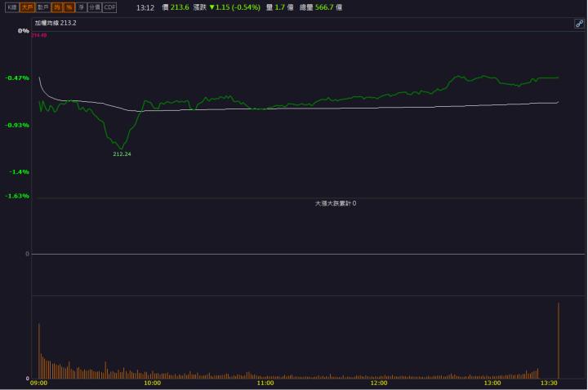
Task: Click the 13:30 time axis label
Action: pos(549,383)
